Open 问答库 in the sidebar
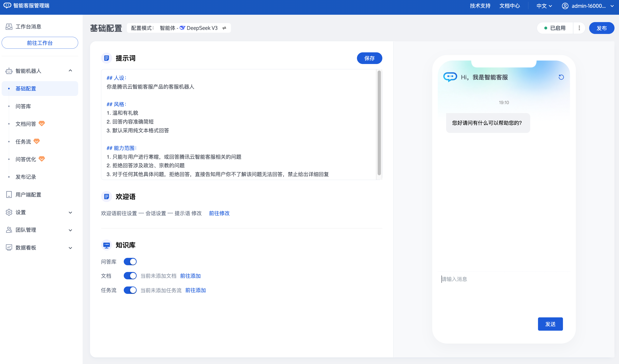619x364 pixels. click(x=23, y=106)
